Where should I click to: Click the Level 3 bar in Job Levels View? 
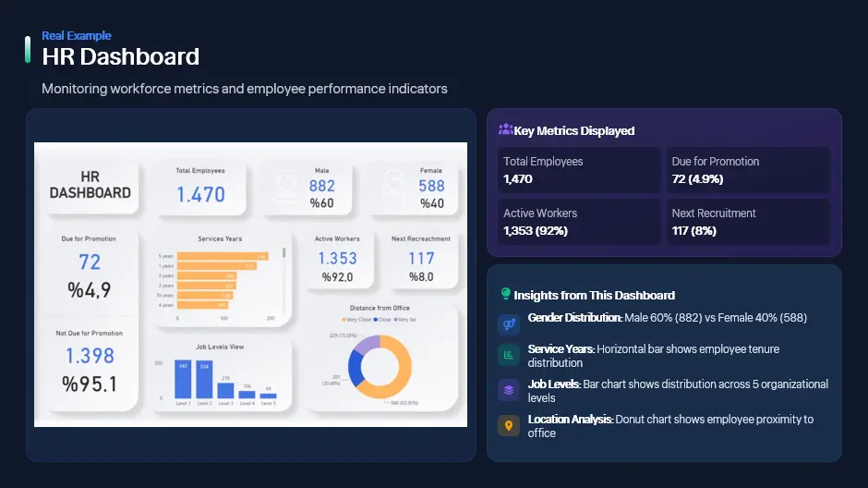tap(225, 391)
